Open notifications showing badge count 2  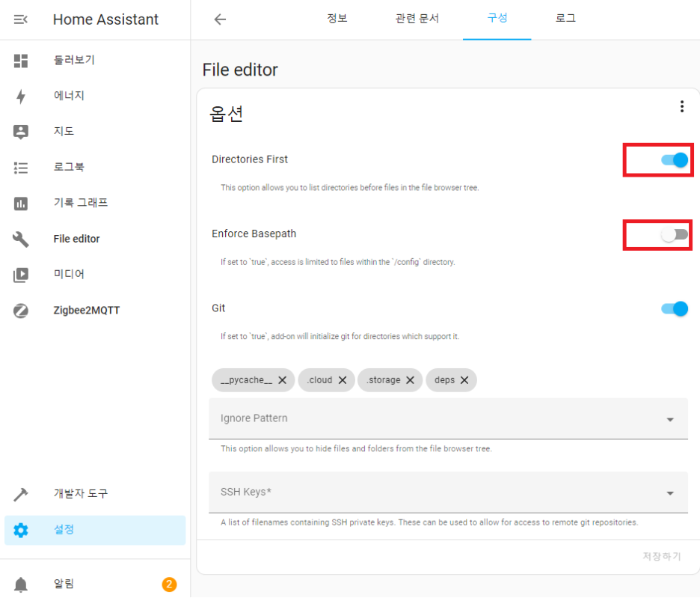click(21, 585)
